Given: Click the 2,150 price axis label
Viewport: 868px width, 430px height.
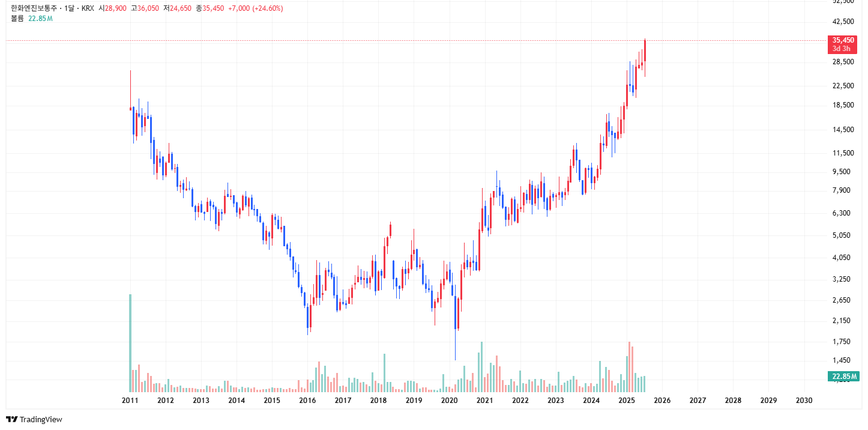Looking at the screenshot, I should 843,321.
